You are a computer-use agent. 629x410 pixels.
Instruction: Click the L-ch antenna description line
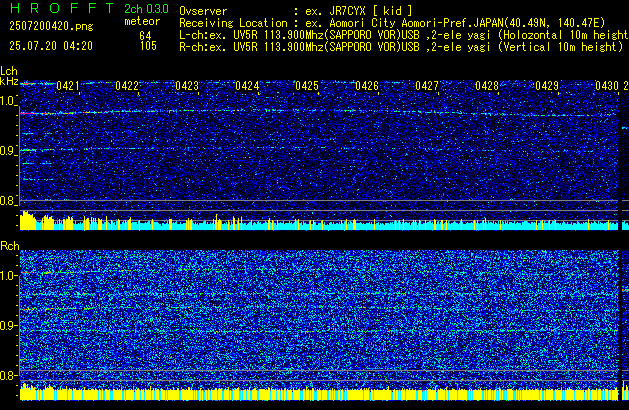tap(404, 35)
